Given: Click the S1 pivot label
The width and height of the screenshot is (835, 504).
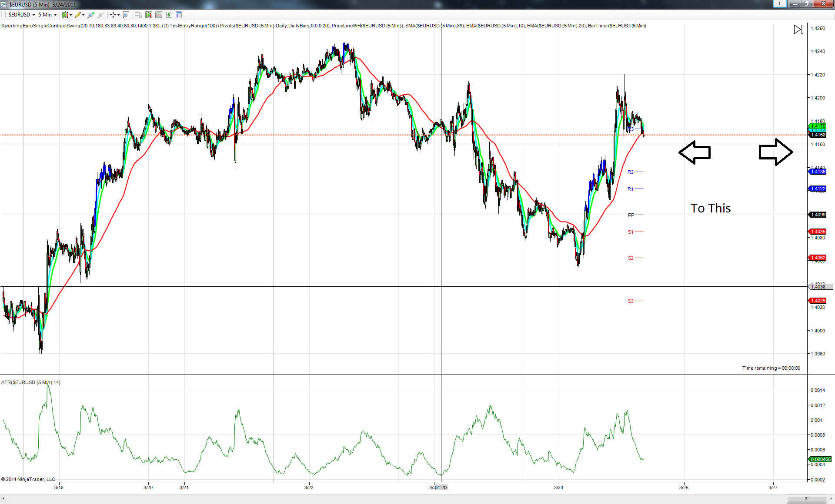Looking at the screenshot, I should (x=631, y=232).
